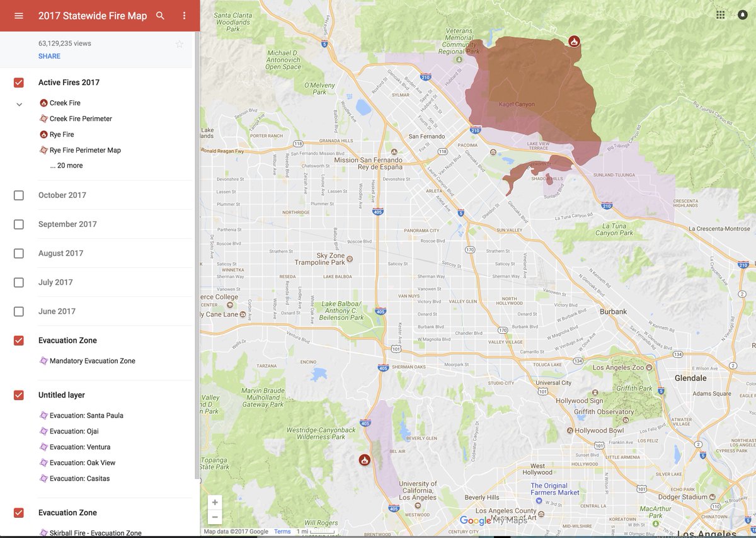Uncheck the Evacuation Zone layer above Skirball Fire
Viewport: 756px width, 538px height.
point(19,513)
